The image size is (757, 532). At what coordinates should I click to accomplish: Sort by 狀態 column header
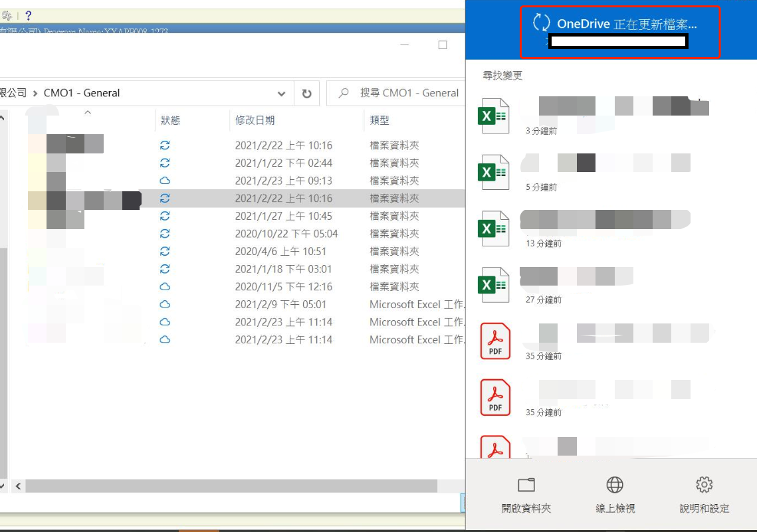point(170,121)
